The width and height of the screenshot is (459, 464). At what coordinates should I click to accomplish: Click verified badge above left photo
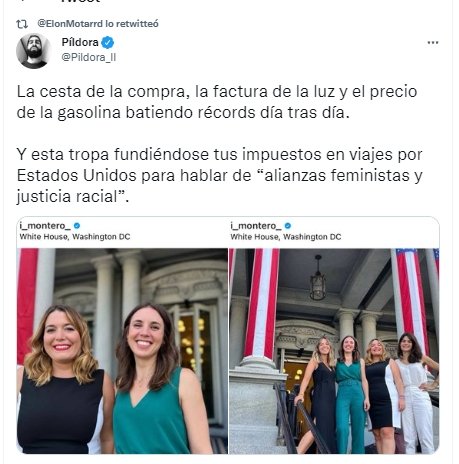(x=77, y=226)
